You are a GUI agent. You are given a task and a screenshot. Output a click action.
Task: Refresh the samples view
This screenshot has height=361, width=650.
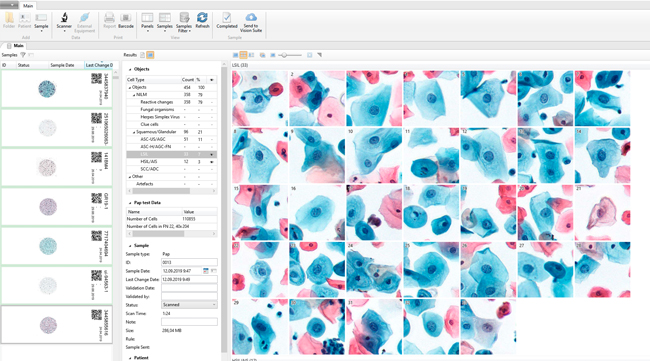(202, 20)
